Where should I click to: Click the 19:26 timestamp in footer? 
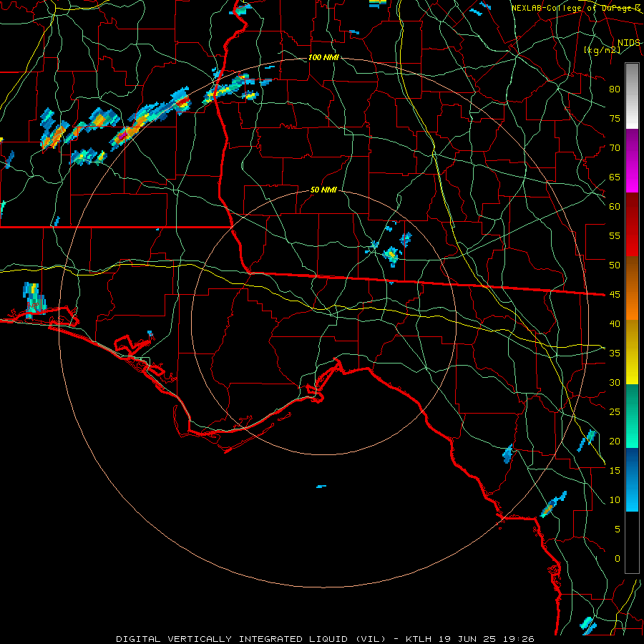tap(518, 639)
